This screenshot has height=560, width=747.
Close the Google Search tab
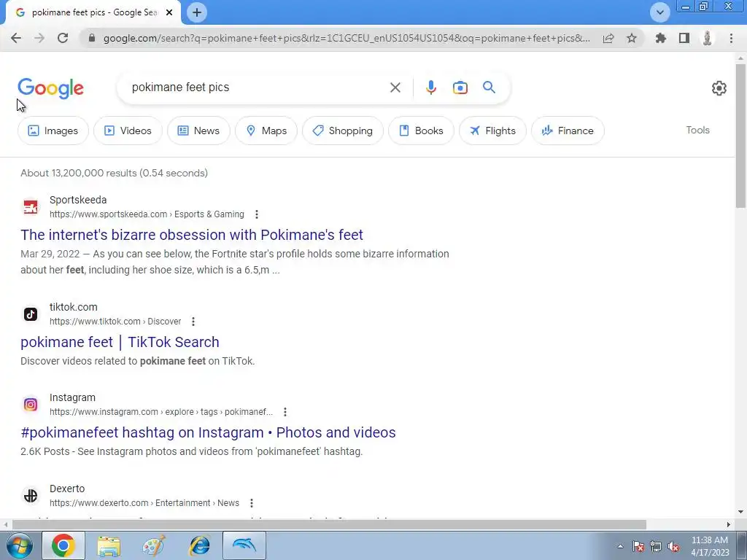169,13
